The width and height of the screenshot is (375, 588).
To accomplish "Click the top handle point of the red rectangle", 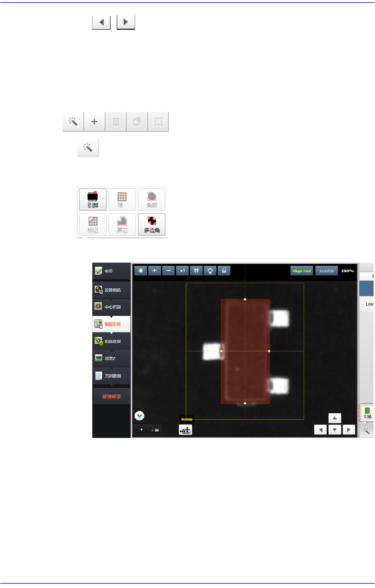I will point(245,299).
